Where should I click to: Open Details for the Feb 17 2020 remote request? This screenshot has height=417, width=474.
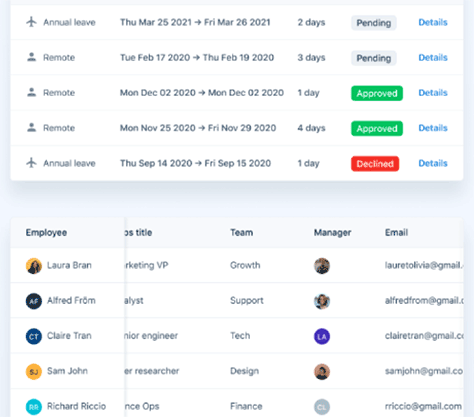pos(433,57)
